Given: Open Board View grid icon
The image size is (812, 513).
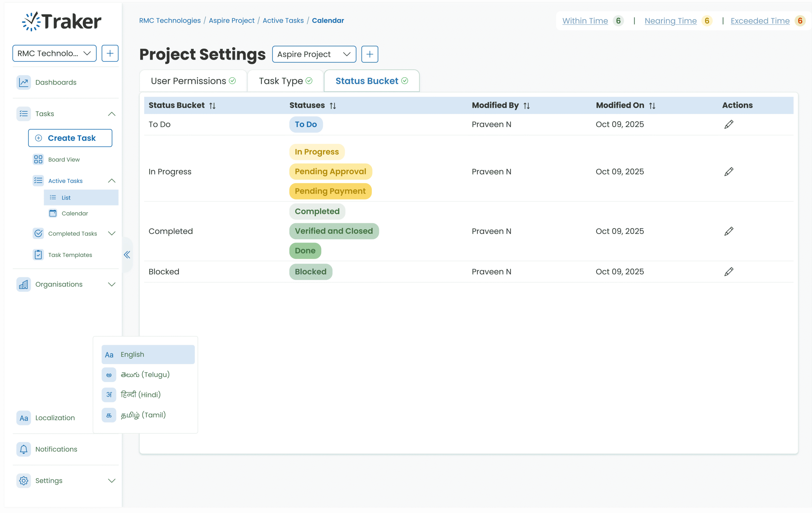Looking at the screenshot, I should pyautogui.click(x=38, y=159).
